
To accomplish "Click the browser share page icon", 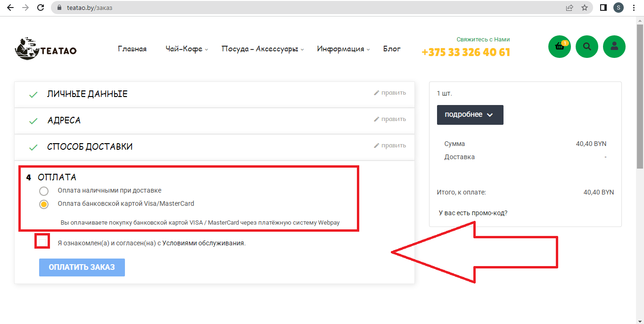I will point(570,8).
